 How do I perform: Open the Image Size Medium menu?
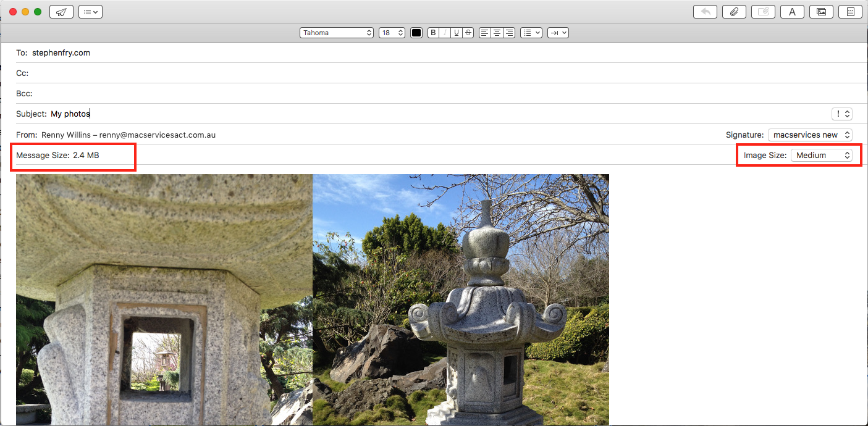[x=822, y=155]
